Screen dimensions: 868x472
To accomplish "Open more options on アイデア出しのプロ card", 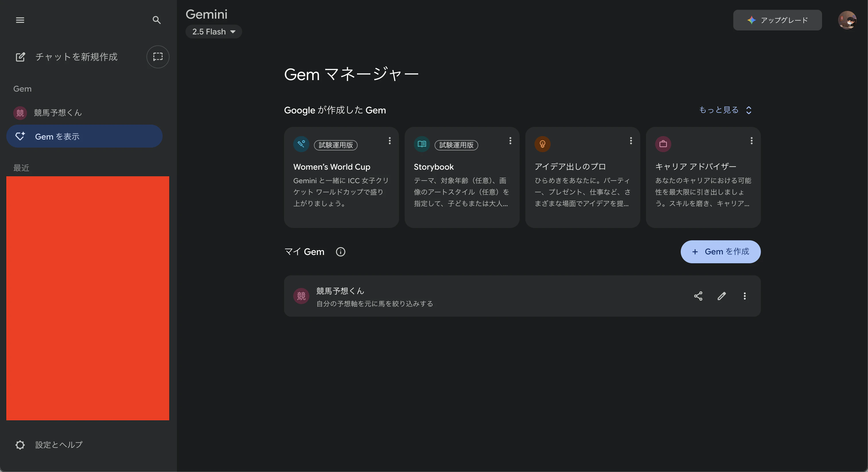I will 631,141.
